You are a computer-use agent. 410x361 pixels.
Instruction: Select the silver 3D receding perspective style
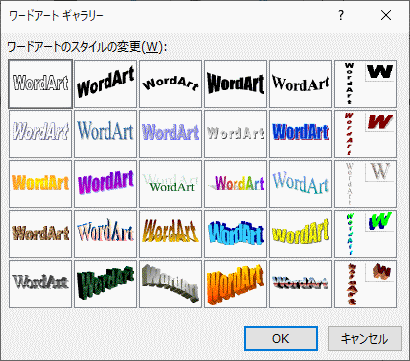pyautogui.click(x=170, y=284)
